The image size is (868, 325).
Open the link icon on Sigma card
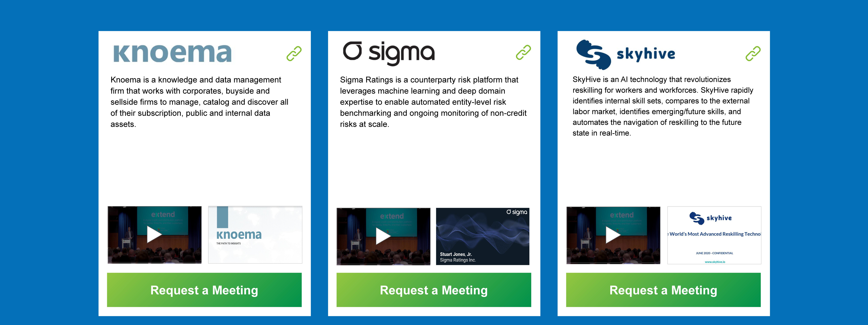[523, 53]
